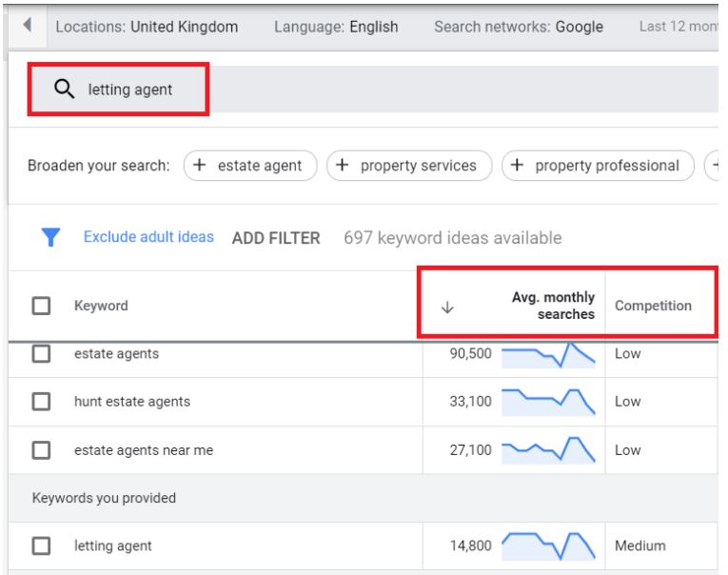Click the 'hunt estate agents' keyword text
The width and height of the screenshot is (728, 575).
(x=132, y=402)
